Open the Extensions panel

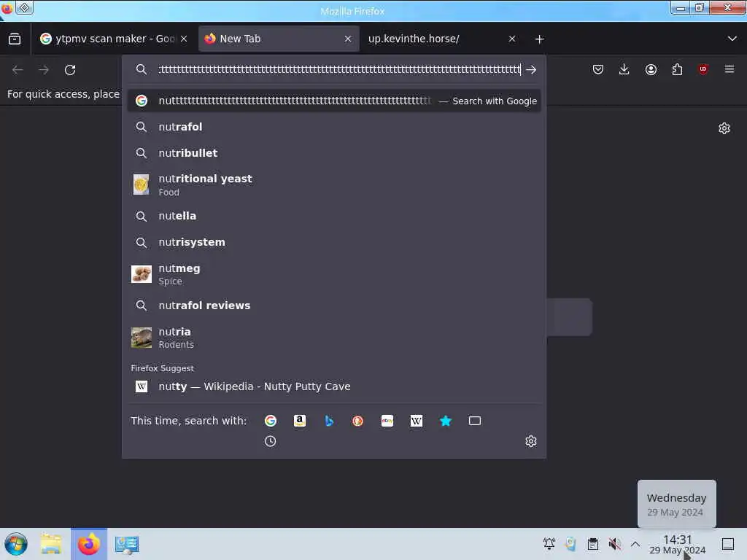pyautogui.click(x=677, y=69)
